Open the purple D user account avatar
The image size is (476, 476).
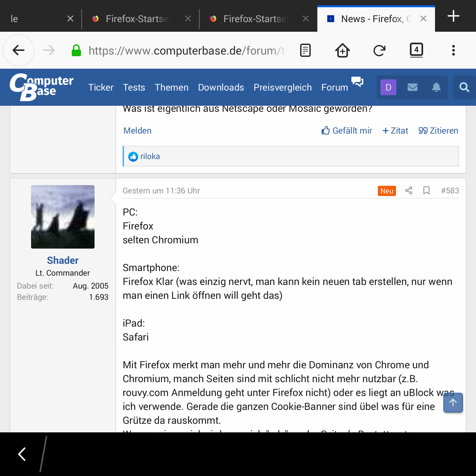pos(388,87)
